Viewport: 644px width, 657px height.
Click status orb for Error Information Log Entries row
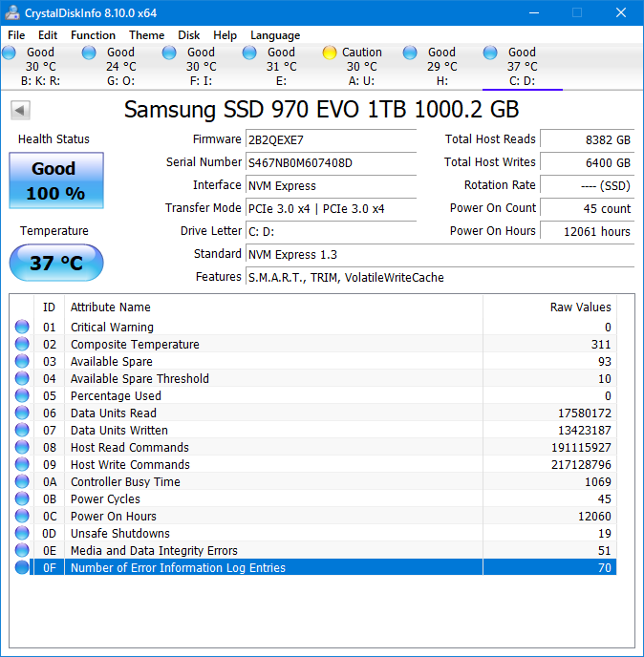tap(22, 567)
